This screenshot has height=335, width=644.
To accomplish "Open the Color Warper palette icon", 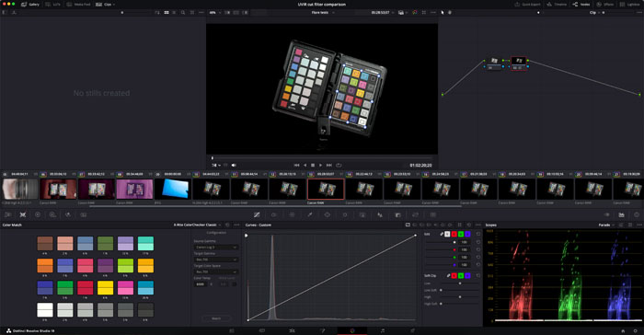I will click(x=292, y=214).
